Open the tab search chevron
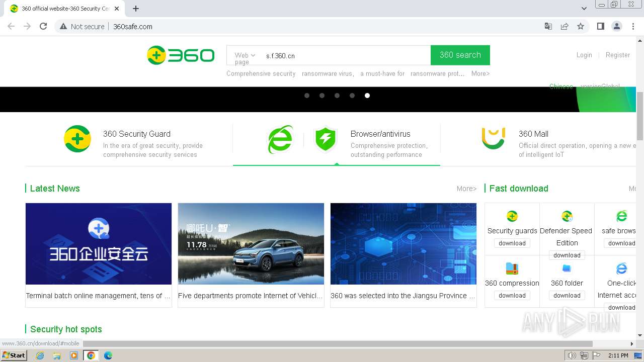Viewport: 644px width, 362px height. pos(584,9)
